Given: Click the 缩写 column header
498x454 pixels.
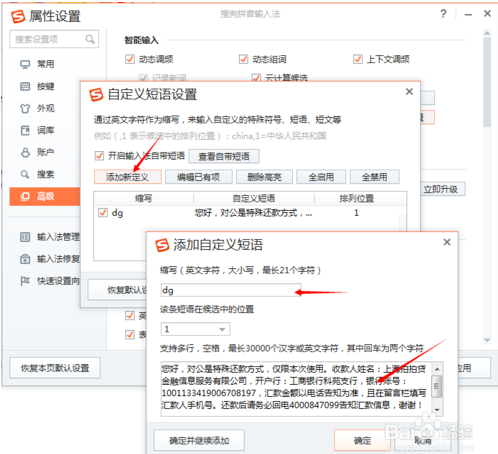Looking at the screenshot, I should coord(144,199).
